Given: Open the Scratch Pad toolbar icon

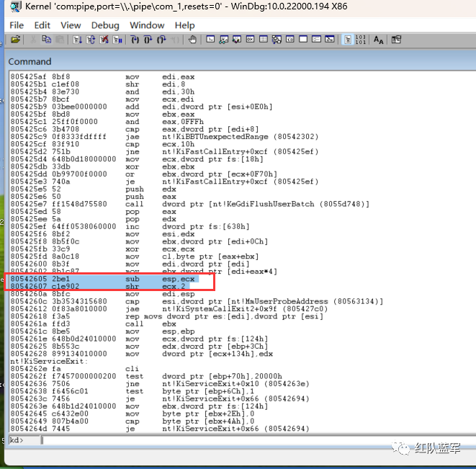Looking at the screenshot, I should pyautogui.click(x=303, y=39).
